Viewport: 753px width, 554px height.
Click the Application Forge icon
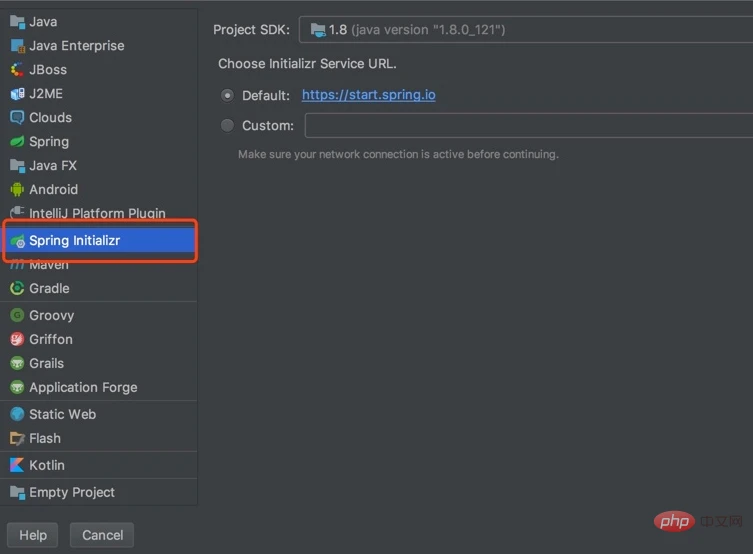coord(17,387)
